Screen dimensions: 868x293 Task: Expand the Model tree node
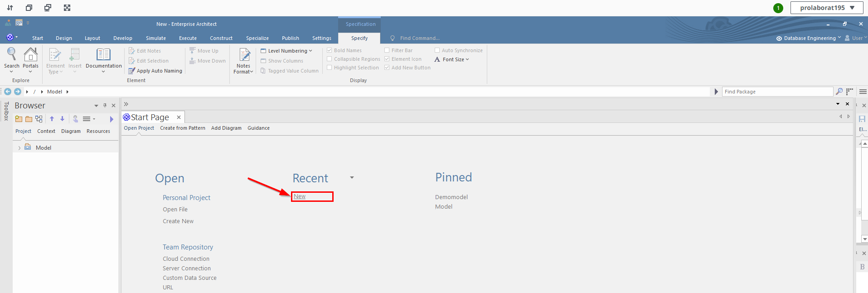[19, 148]
